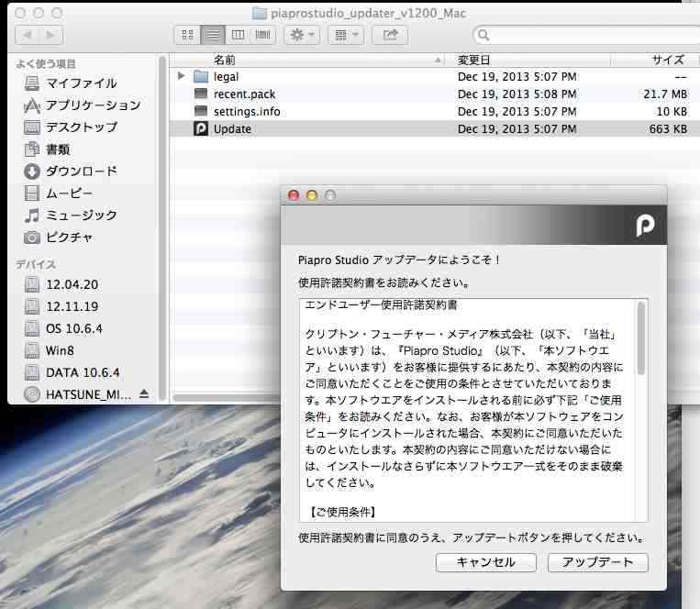The image size is (700, 609).
Task: Sort files by 名前 column header
Action: click(x=307, y=60)
